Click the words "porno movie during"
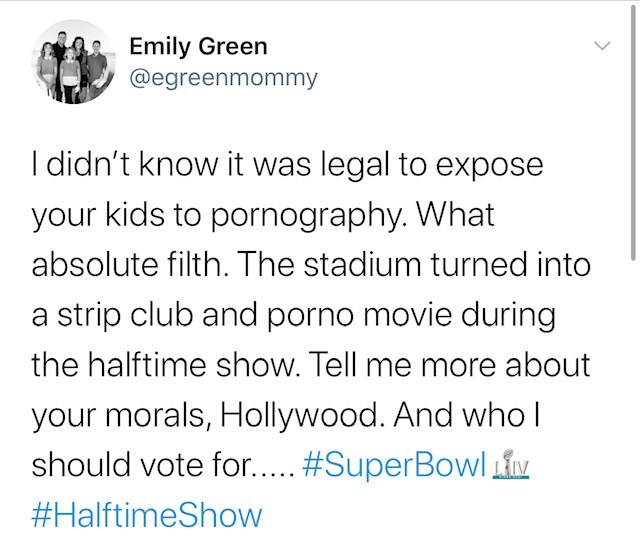Viewport: 640px width, 550px height. 440,315
